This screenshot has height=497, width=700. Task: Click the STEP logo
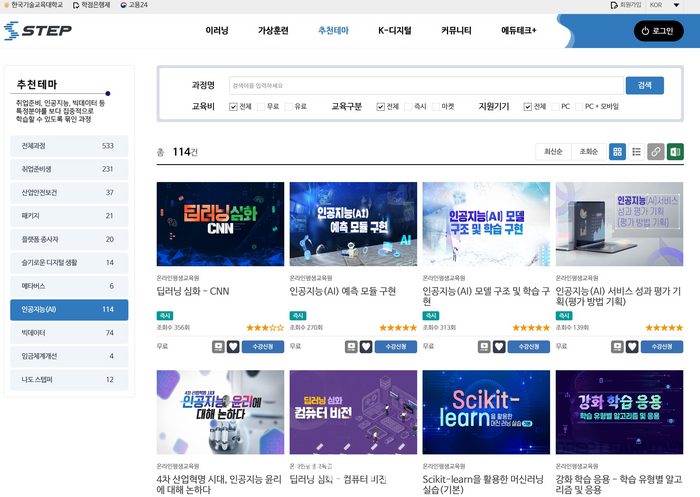click(38, 31)
